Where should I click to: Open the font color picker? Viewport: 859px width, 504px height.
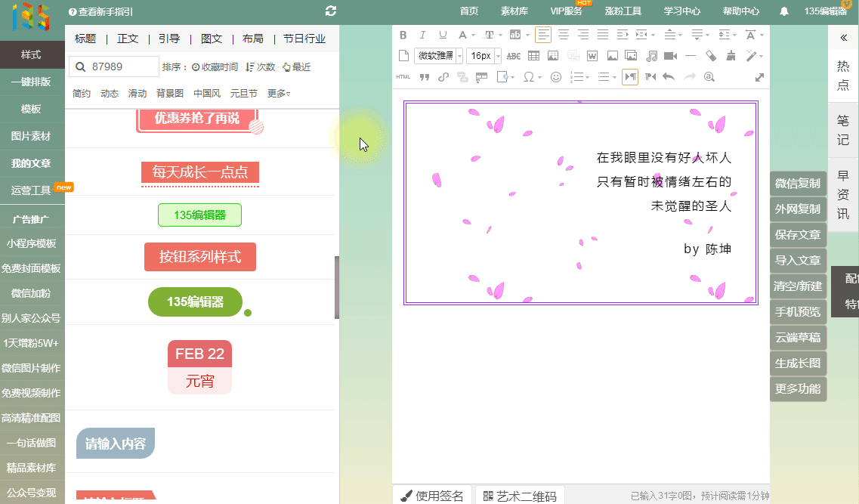coord(463,35)
